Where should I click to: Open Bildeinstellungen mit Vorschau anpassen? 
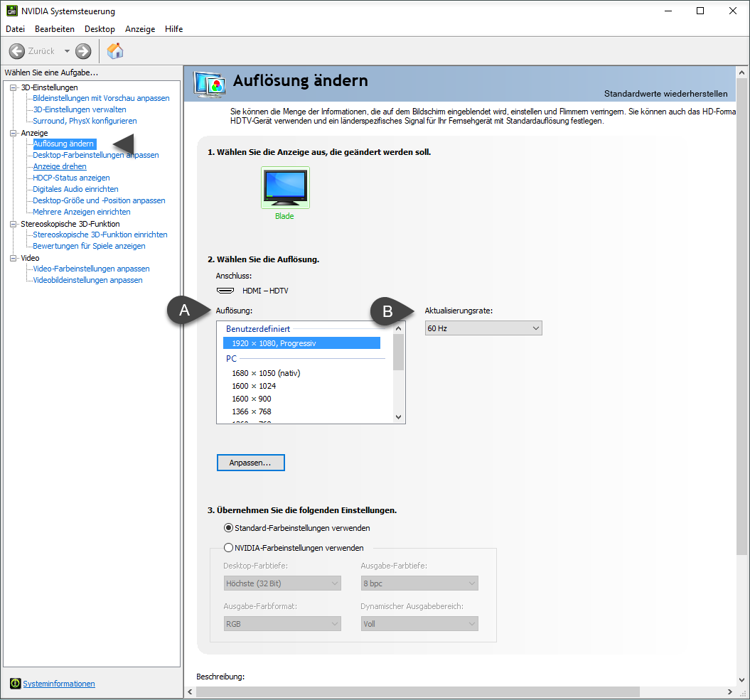(101, 98)
